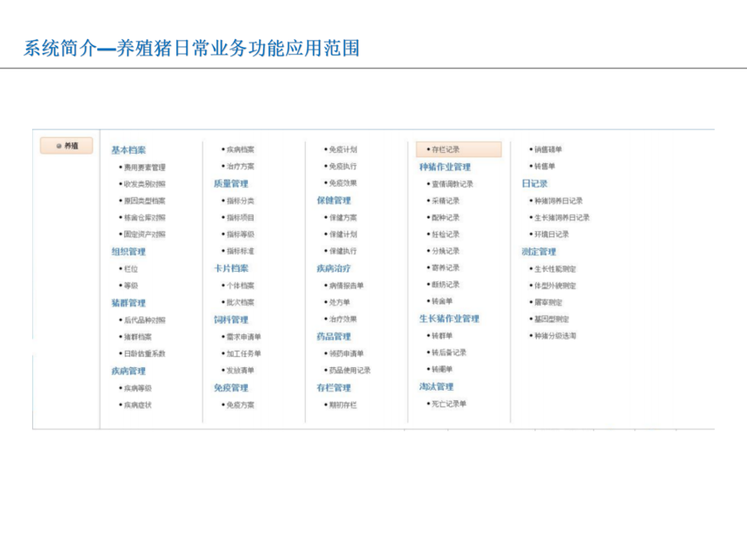Open 种猪分级选淘 in 测定管理
Screen dimensions: 747x560
tap(555, 336)
